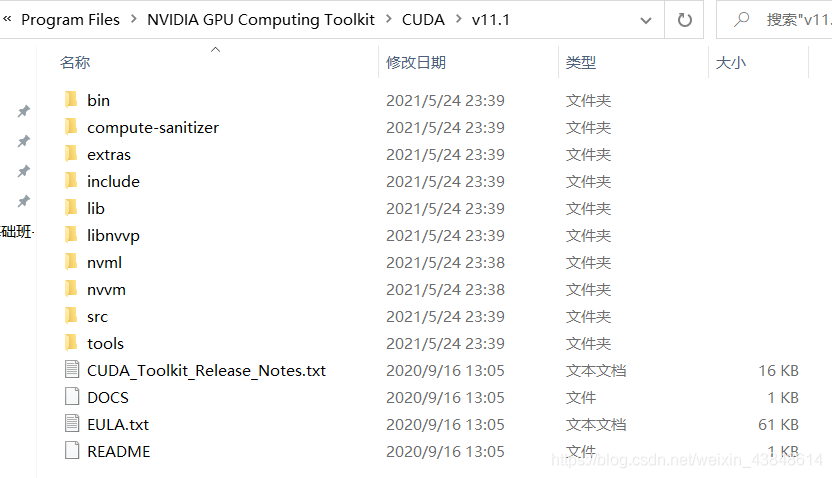Viewport: 832px width, 478px height.
Task: Select the include folder icon
Action: tap(70, 181)
